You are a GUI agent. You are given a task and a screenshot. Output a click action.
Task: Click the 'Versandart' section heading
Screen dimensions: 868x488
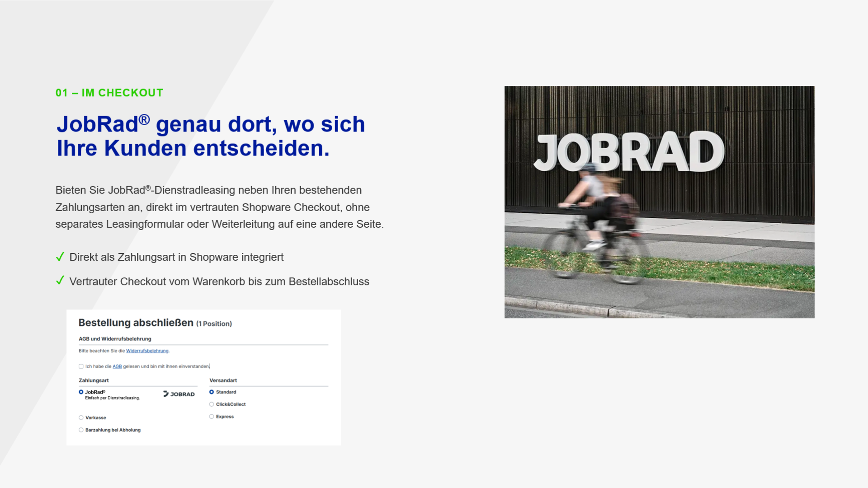[x=223, y=380]
